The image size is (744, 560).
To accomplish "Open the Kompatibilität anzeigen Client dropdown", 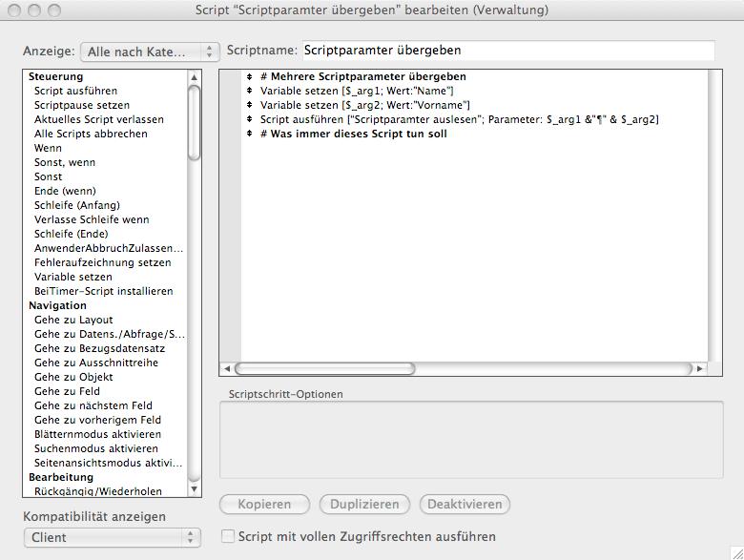I will coord(112,537).
